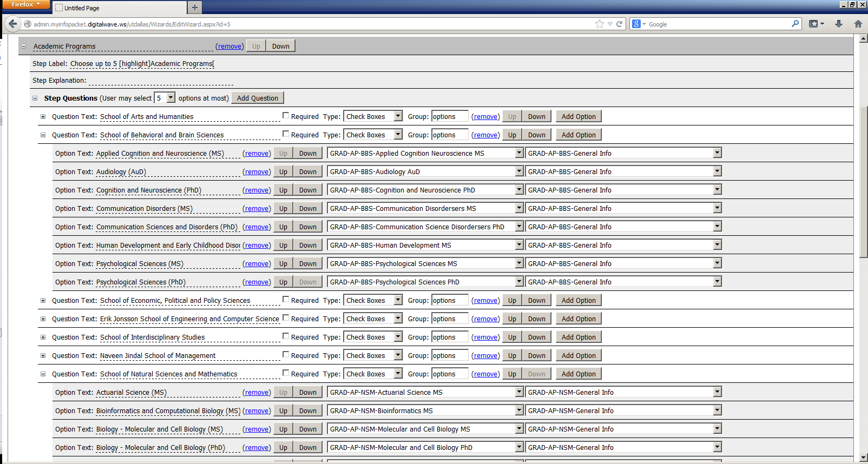868x464 pixels.
Task: Go to the Firefox Home icon
Action: (858, 24)
